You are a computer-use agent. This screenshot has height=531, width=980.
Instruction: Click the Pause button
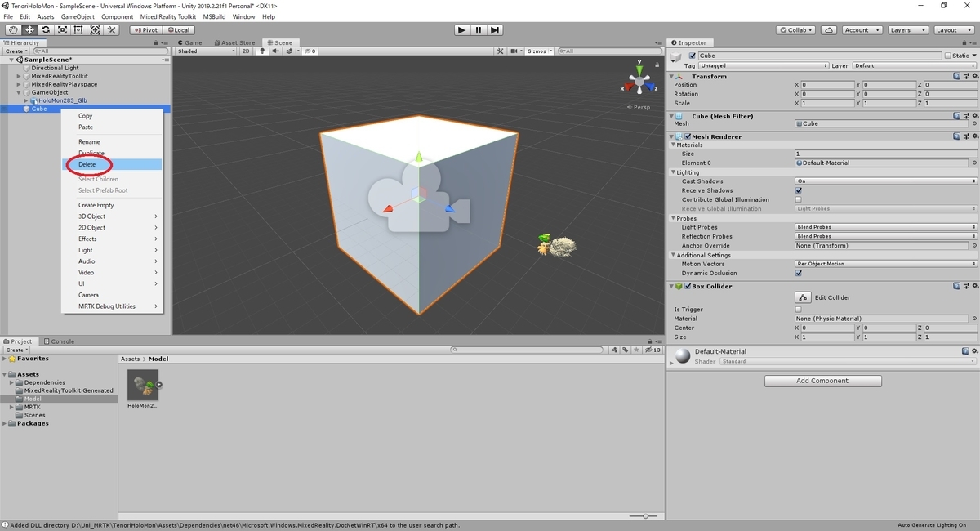(x=479, y=30)
